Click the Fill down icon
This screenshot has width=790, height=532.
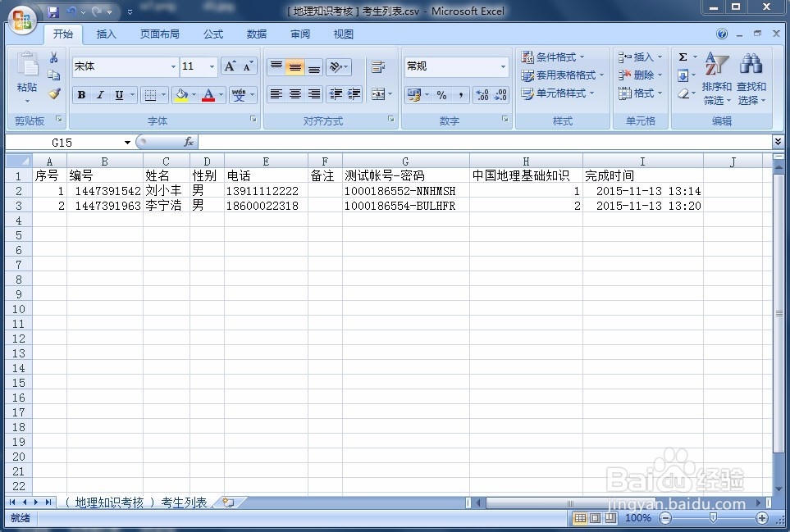[x=683, y=75]
